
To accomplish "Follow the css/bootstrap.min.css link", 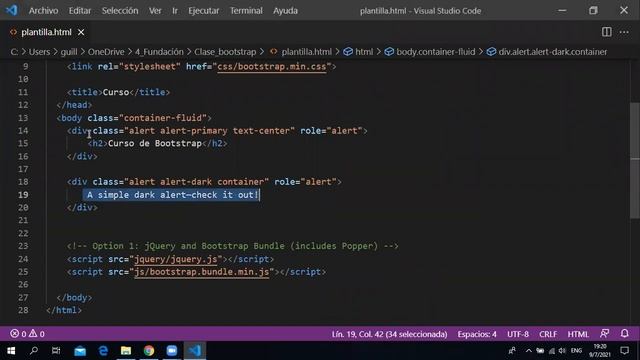I will tap(272, 67).
